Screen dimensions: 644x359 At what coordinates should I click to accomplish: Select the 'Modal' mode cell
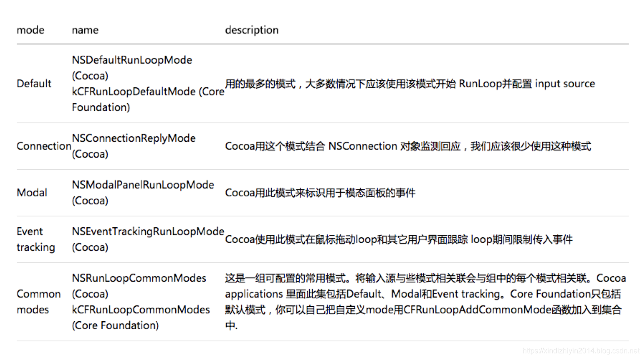[32, 193]
